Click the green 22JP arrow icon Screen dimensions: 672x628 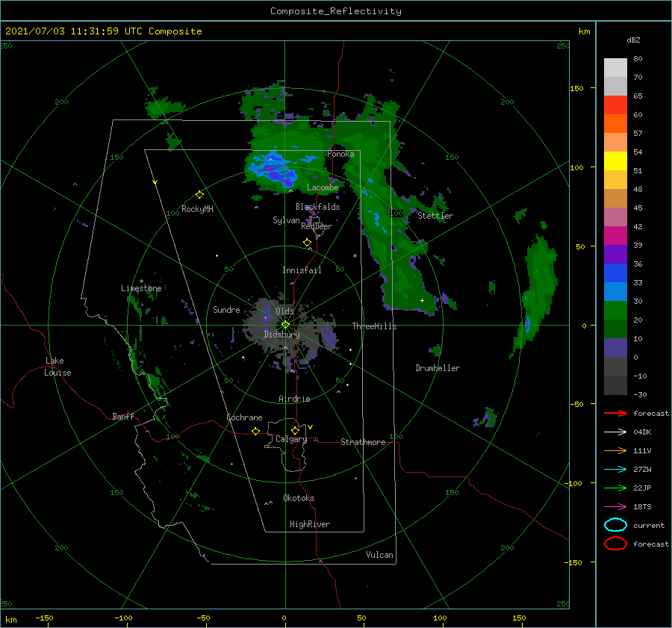pos(615,488)
